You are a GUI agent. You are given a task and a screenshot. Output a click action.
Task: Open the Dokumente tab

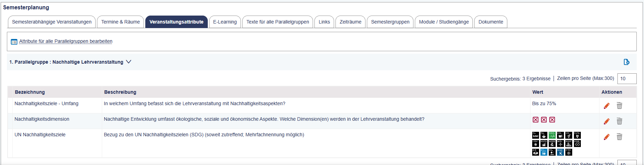[x=491, y=22]
